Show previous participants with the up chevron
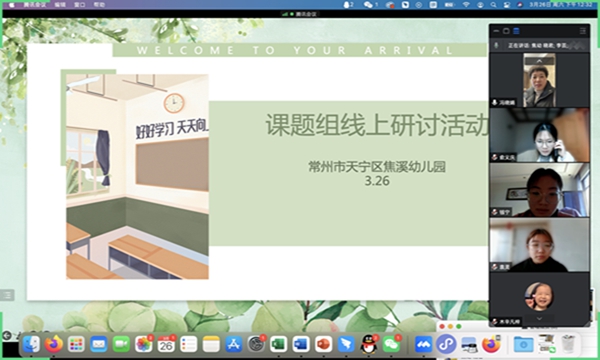The height and width of the screenshot is (360, 600). point(539,60)
